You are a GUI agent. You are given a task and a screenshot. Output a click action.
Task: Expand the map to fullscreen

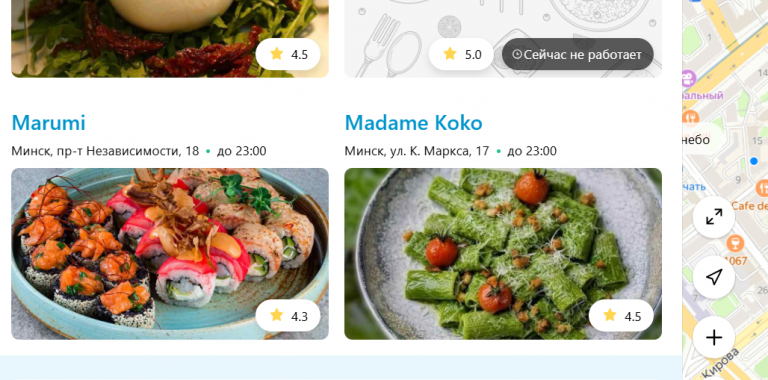(x=714, y=217)
